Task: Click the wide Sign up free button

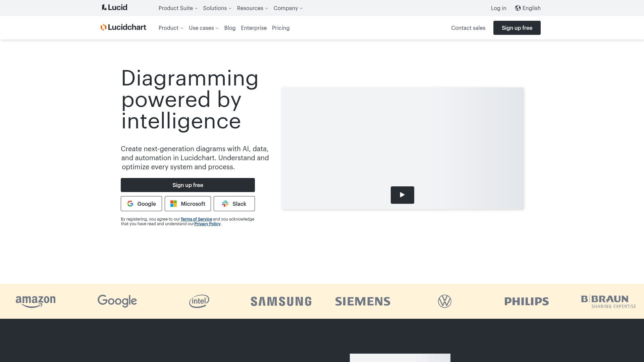Action: (x=188, y=185)
